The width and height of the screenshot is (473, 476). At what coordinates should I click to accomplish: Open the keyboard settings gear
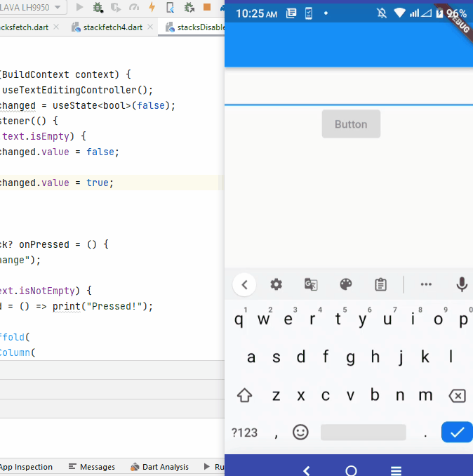276,284
